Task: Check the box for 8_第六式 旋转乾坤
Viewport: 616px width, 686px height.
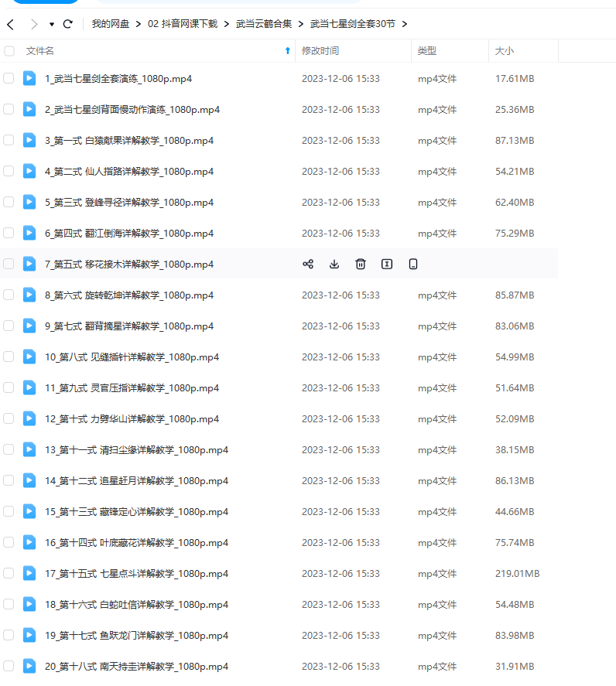Action: [9, 295]
